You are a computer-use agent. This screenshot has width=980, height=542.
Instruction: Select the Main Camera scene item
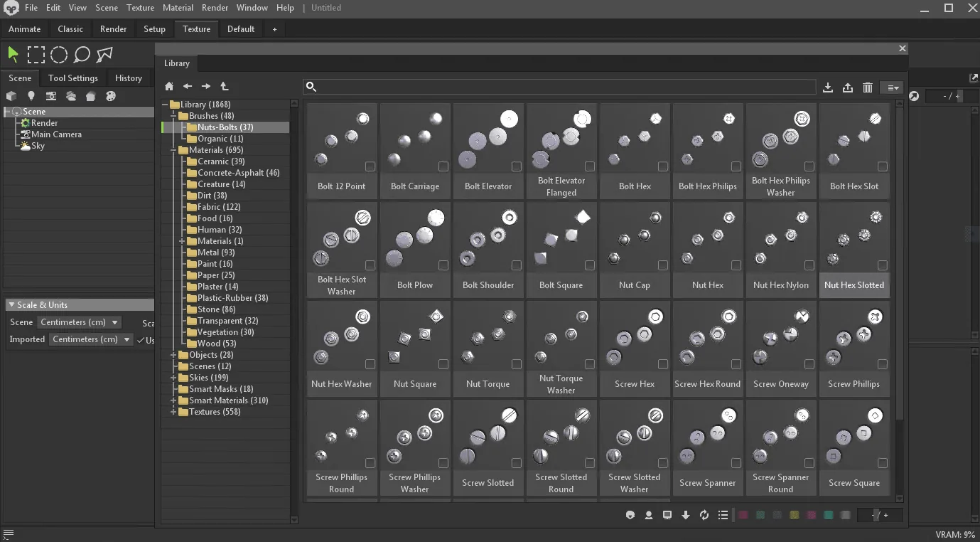pyautogui.click(x=56, y=134)
